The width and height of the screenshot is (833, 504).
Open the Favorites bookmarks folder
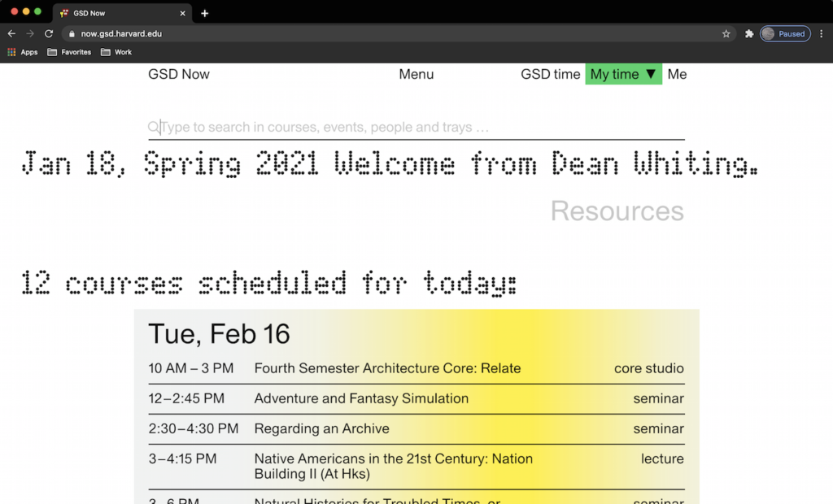tap(69, 52)
